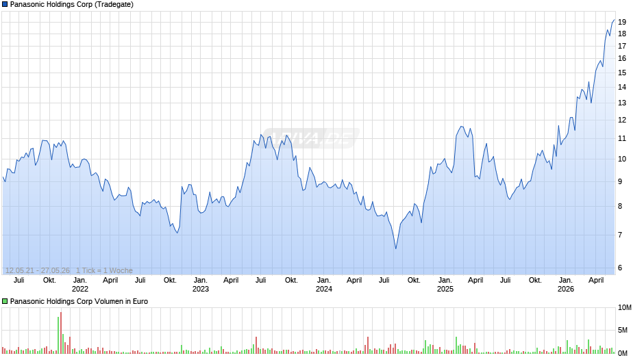The width and height of the screenshot is (644, 360).
Task: Click the 'Jan. 2024' time axis label
Action: pos(323,285)
